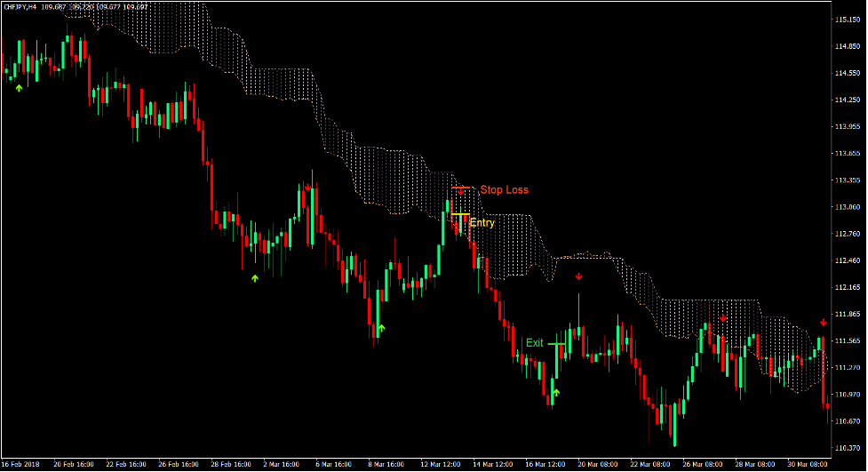Click the 16 Feb 2018 date label
This screenshot has width=868, height=472.
click(x=20, y=464)
